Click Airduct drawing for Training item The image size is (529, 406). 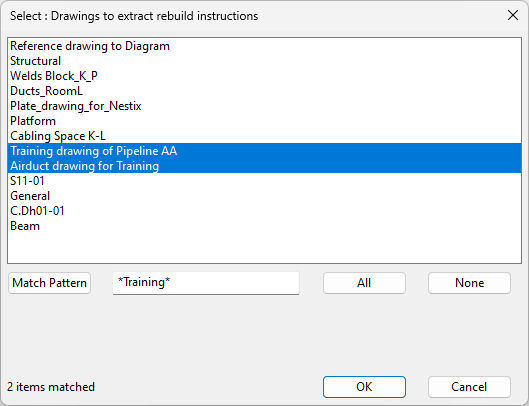[x=264, y=166]
